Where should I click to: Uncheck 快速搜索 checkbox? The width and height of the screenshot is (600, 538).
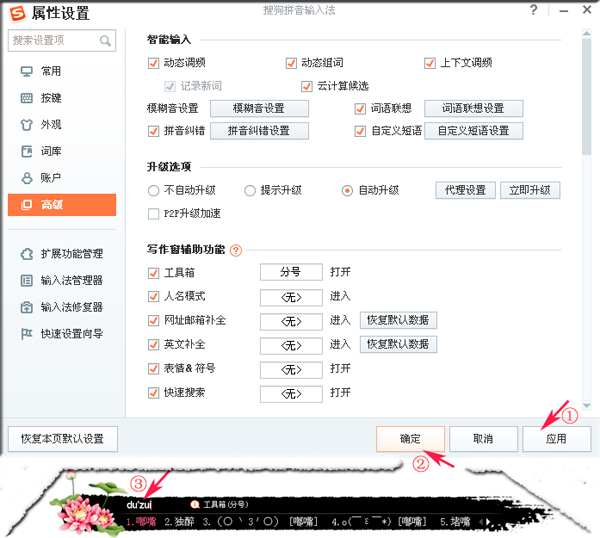coord(153,393)
